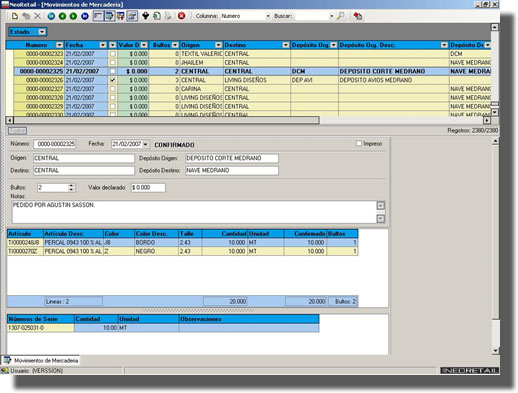Sort by the Cantidad column header in articles grid

225,234
